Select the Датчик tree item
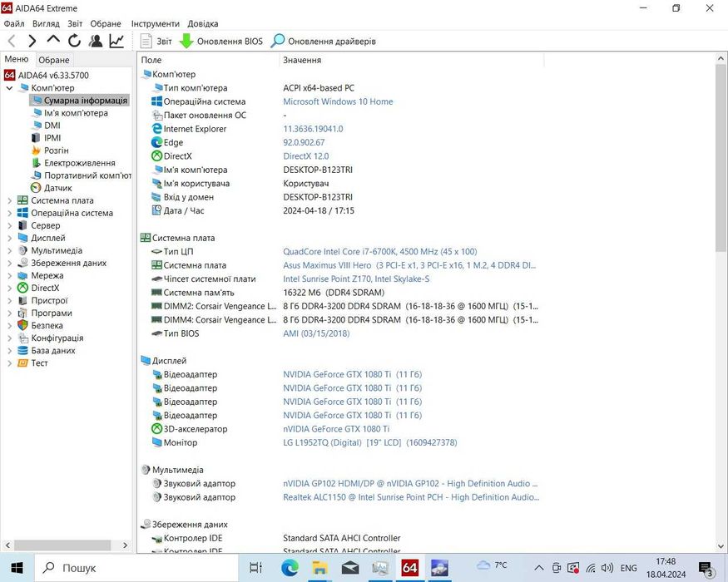This screenshot has height=582, width=728. [52, 188]
